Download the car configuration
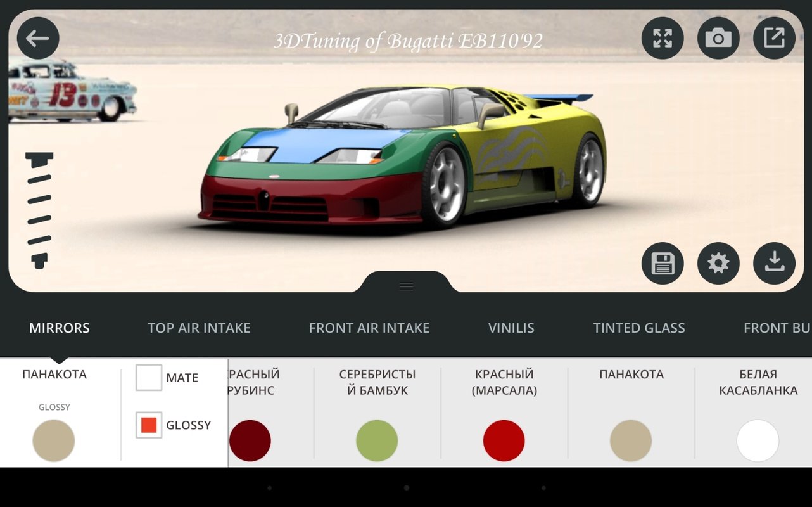The height and width of the screenshot is (507, 812). [773, 263]
